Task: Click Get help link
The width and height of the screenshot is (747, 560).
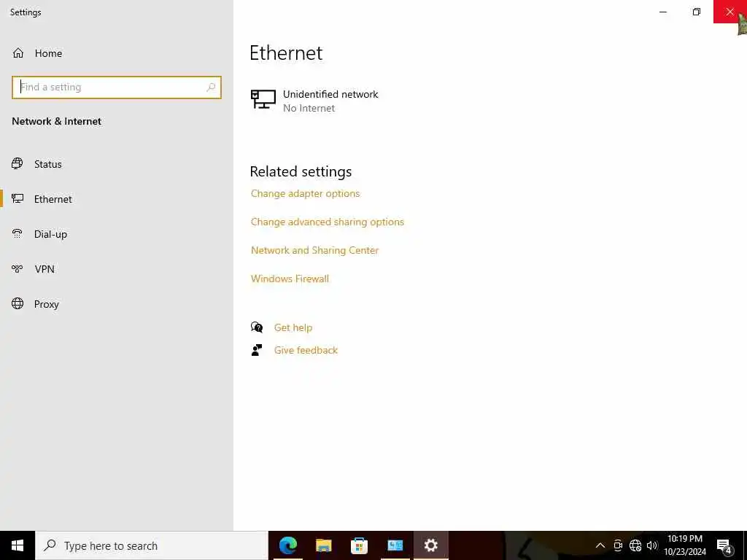Action: [x=293, y=327]
